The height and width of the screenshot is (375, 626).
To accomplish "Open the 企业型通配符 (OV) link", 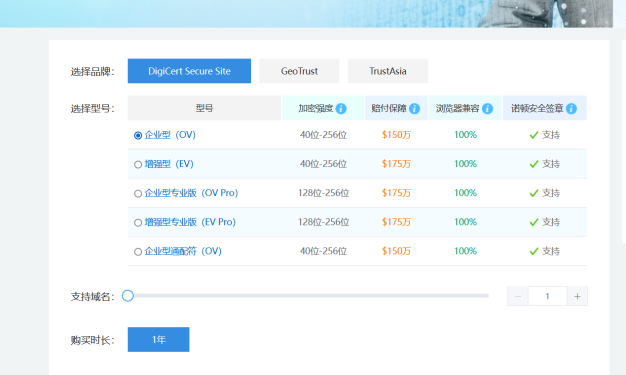I will (x=183, y=251).
